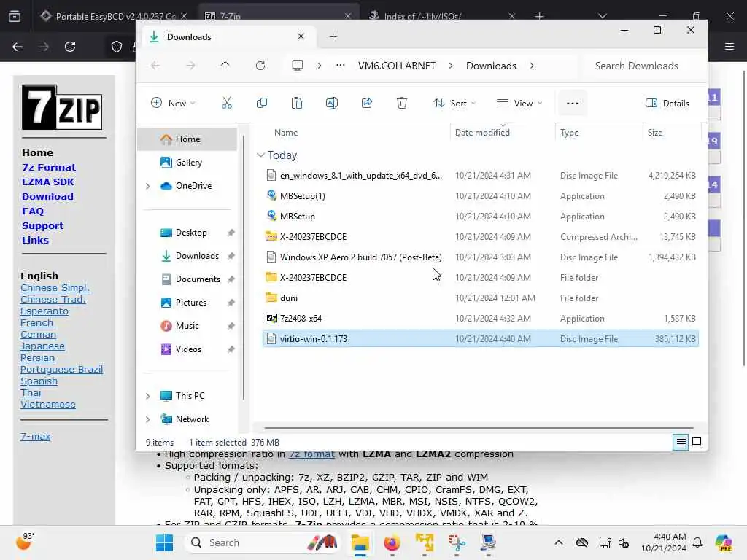Image resolution: width=747 pixels, height=560 pixels.
Task: Click the Download link on 7-Zip page
Action: pos(47,196)
